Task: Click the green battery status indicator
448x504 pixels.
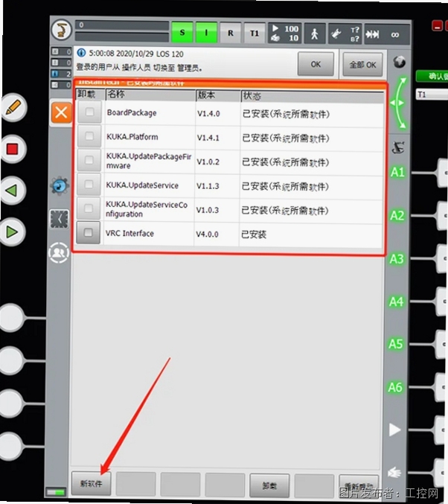Action: tap(56, 492)
